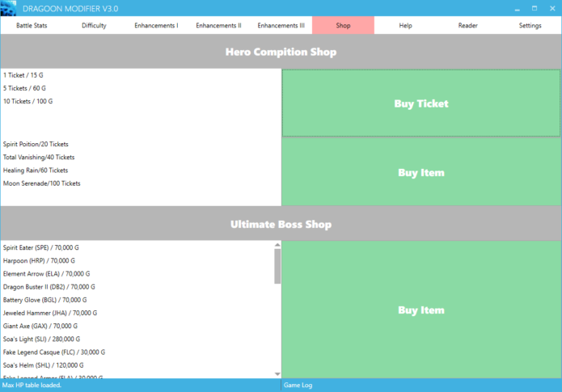Switch to the Reader tab
562x392 pixels.
[467, 26]
